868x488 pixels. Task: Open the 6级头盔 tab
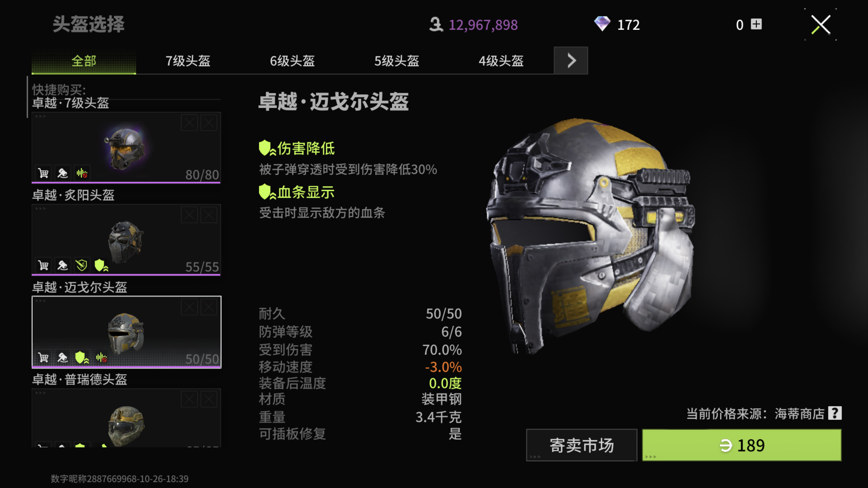pos(292,61)
